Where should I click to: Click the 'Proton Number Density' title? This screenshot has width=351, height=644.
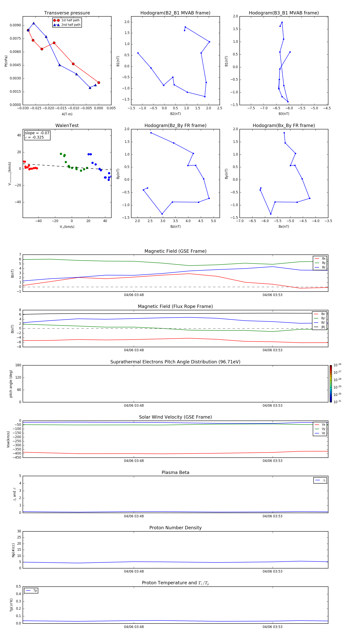175,528
